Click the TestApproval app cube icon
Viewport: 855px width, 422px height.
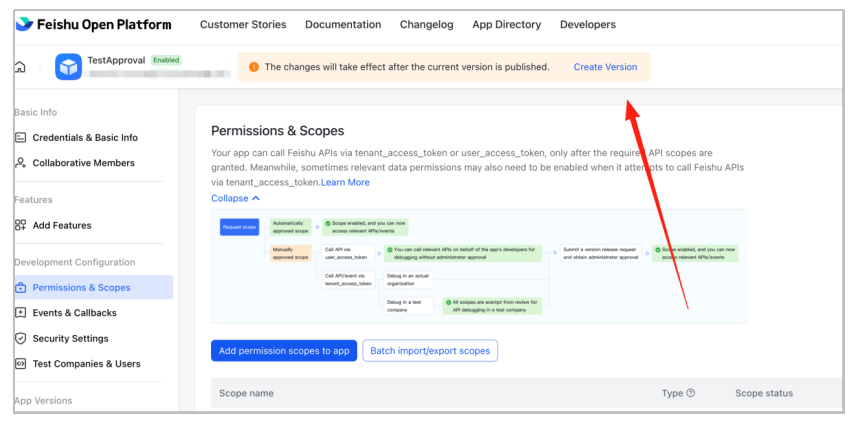click(x=68, y=67)
